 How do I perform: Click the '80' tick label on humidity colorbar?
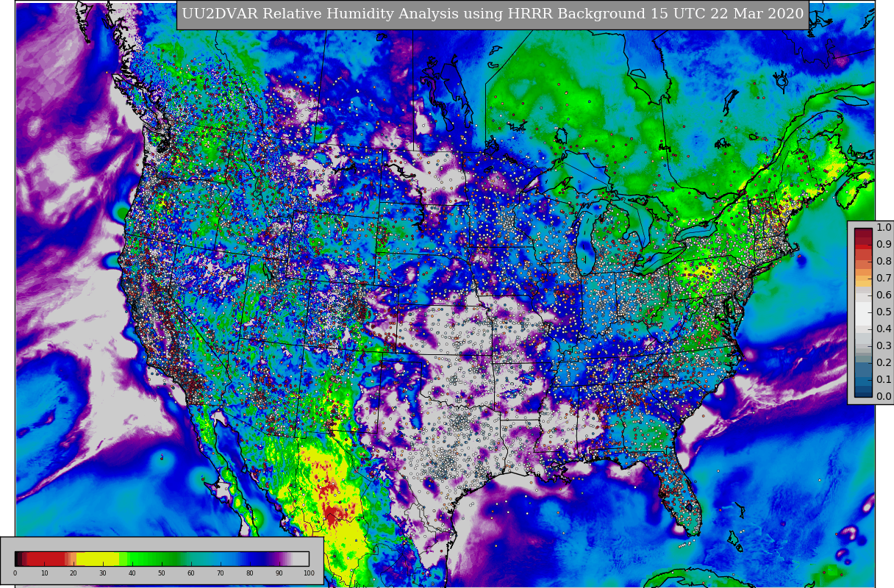(x=250, y=573)
